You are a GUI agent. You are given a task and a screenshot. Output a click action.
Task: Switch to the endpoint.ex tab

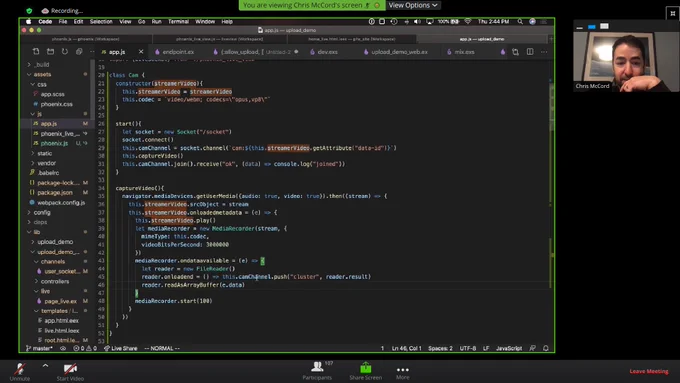(178, 52)
